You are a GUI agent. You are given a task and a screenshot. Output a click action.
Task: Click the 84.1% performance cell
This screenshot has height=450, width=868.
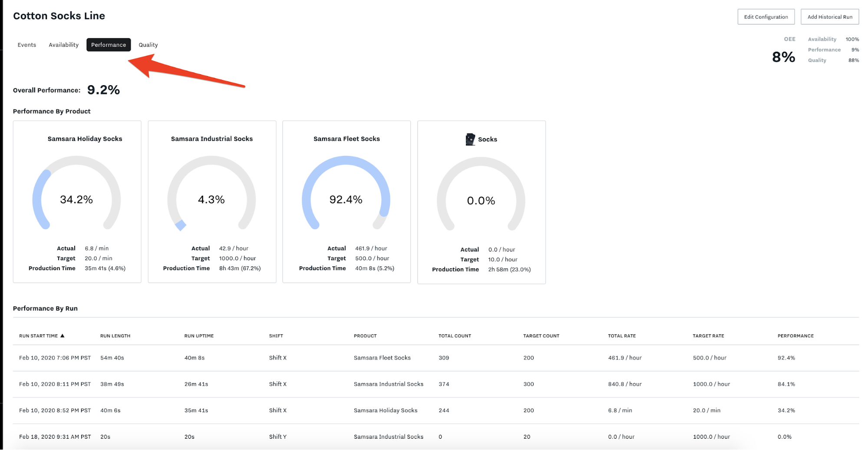[786, 384]
